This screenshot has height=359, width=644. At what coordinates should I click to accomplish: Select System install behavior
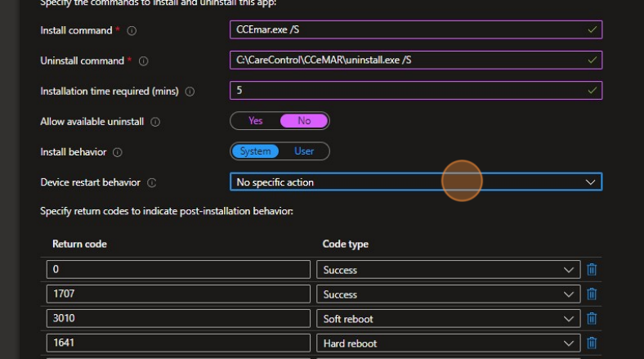coord(256,151)
